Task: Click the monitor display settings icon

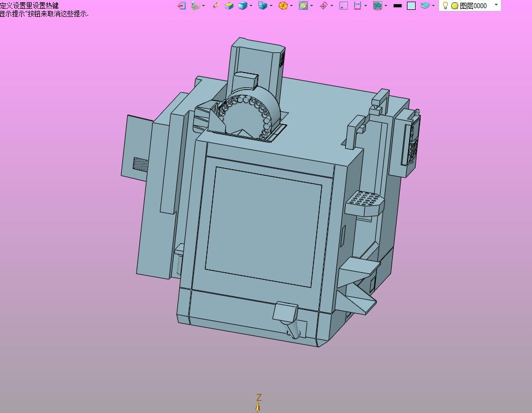Action: coord(377,6)
